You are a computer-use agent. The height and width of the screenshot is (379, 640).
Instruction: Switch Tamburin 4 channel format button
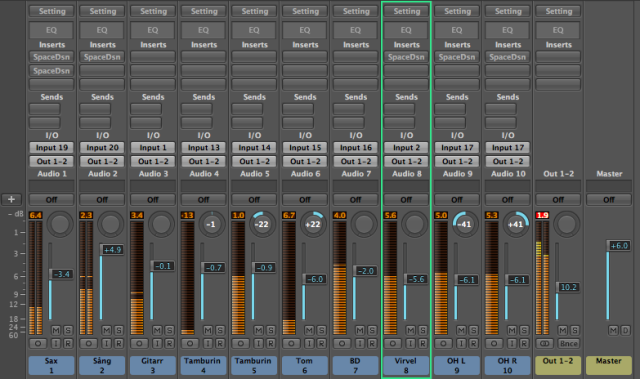190,344
